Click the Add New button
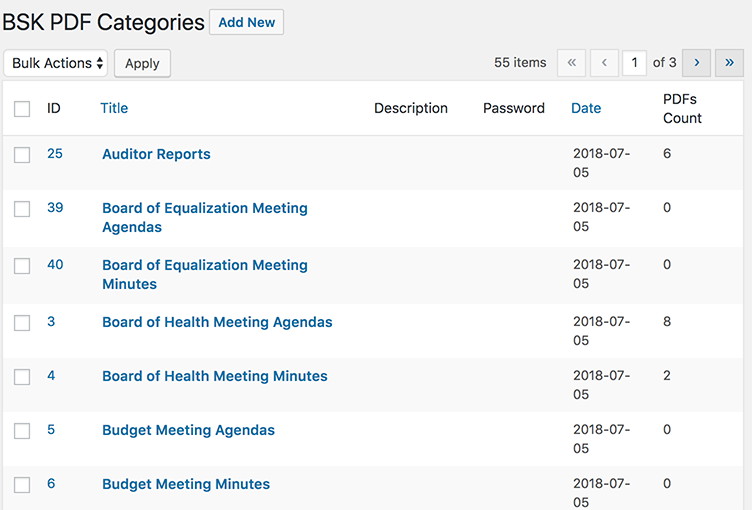 tap(246, 23)
